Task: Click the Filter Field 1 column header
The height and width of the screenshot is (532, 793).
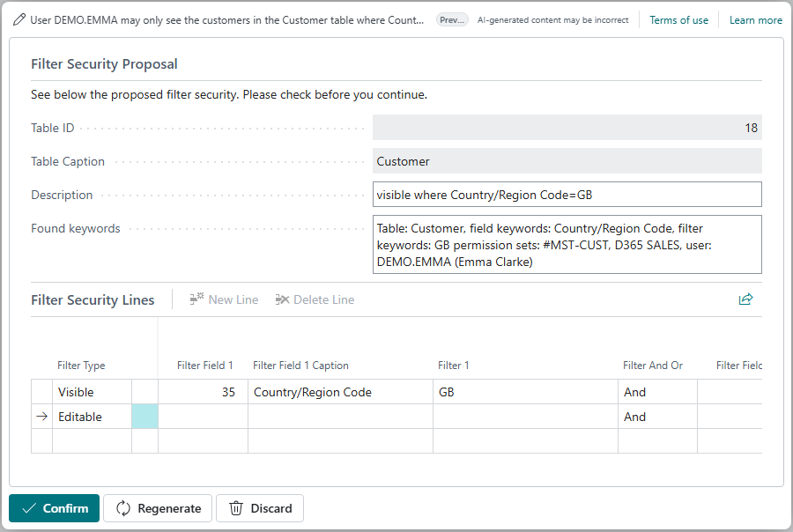Action: coord(204,366)
